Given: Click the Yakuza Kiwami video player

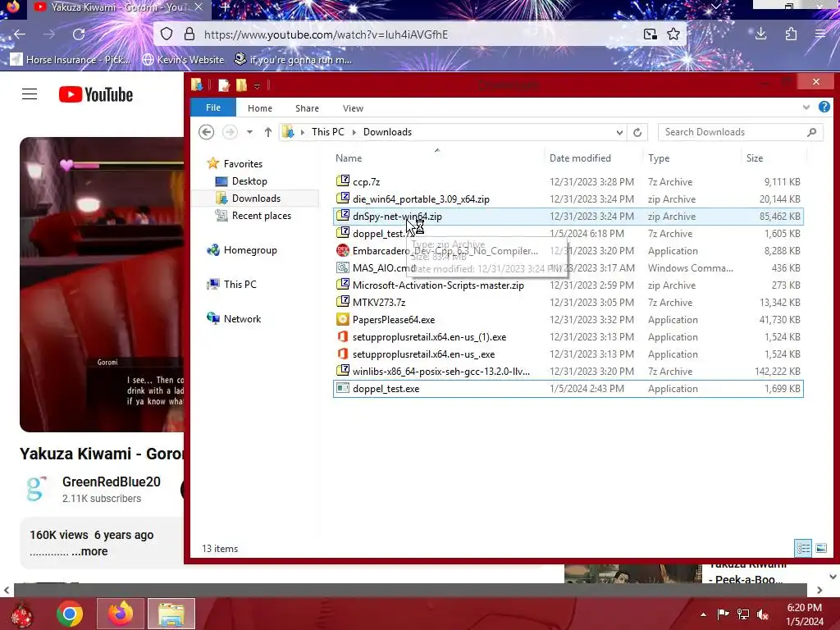Looking at the screenshot, I should (x=102, y=284).
